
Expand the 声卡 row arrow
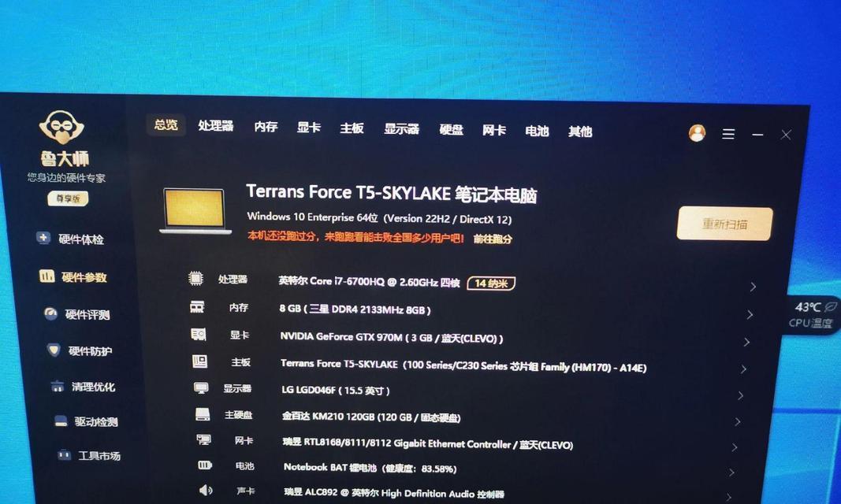click(x=728, y=497)
